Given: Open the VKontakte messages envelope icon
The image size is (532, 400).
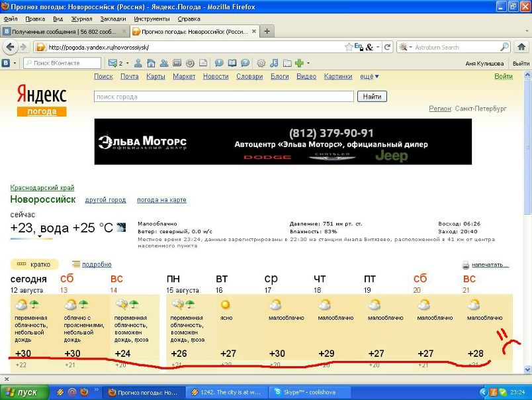Looking at the screenshot, I should 113,63.
